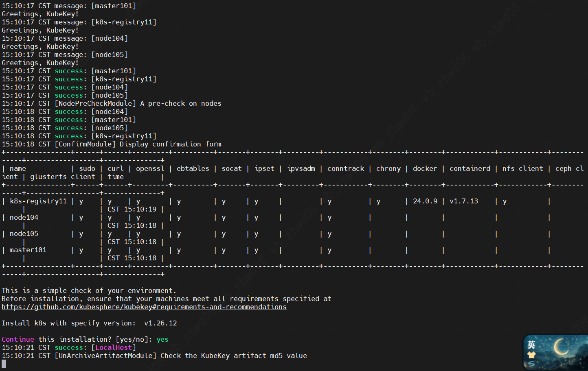This screenshot has width=588, height=371.
Task: Click 'node104' in the table name column
Action: click(24, 217)
